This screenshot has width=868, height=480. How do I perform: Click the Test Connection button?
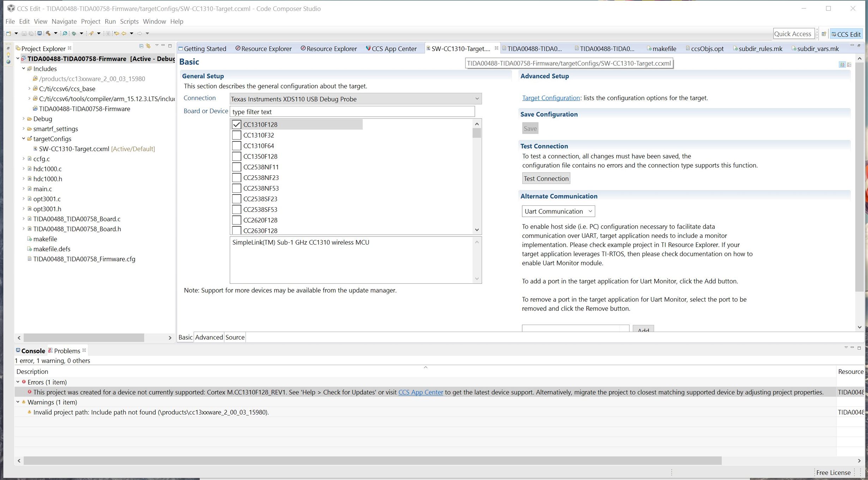pyautogui.click(x=546, y=178)
